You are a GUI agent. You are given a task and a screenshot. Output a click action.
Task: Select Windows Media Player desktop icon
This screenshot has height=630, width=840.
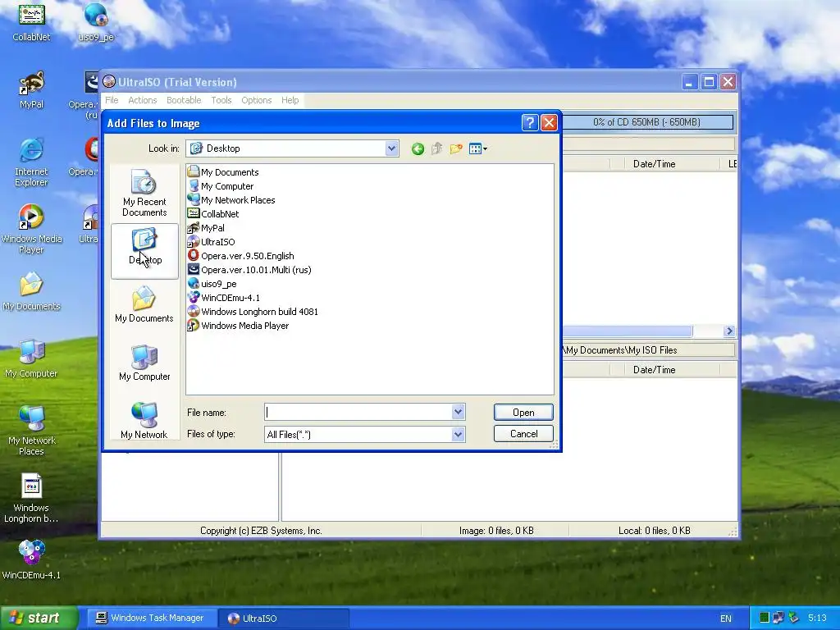click(x=31, y=230)
